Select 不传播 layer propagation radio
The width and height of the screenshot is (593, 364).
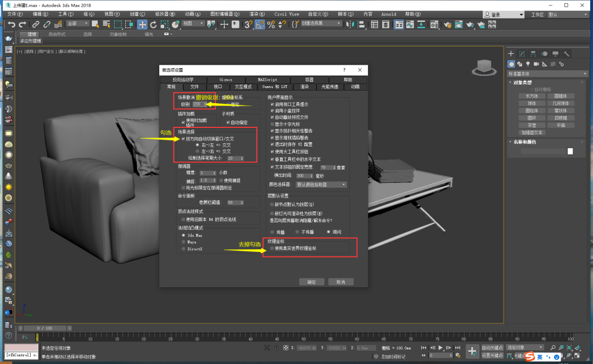click(x=297, y=232)
